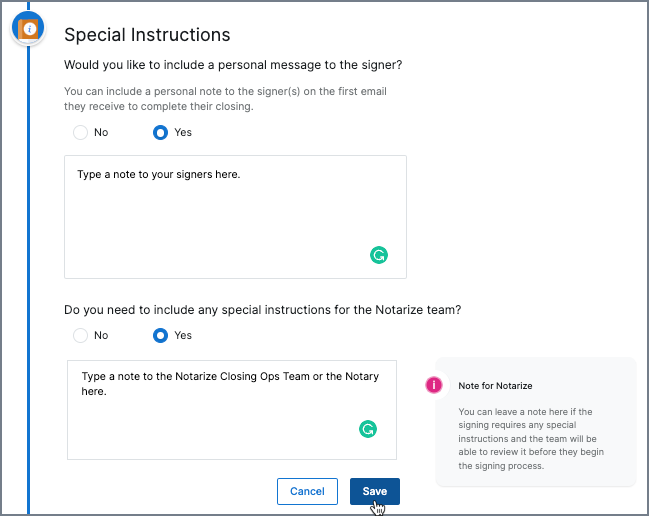Click the blue vertical progress line
The height and width of the screenshot is (516, 649).
point(29,281)
